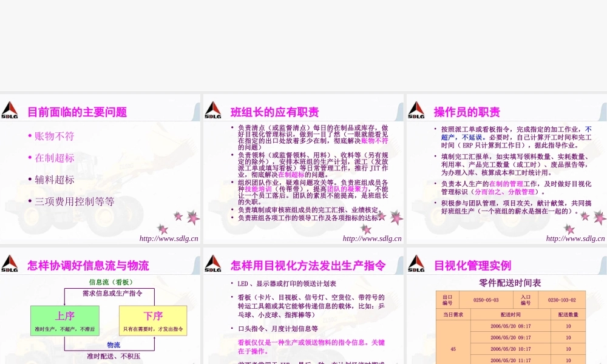Click the bullet 账物不符 in the first slide
This screenshot has height=364, width=607.
54,136
